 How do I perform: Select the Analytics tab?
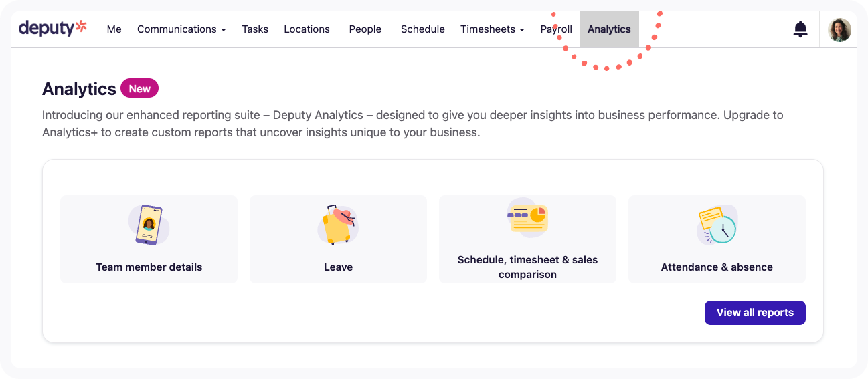click(x=609, y=29)
